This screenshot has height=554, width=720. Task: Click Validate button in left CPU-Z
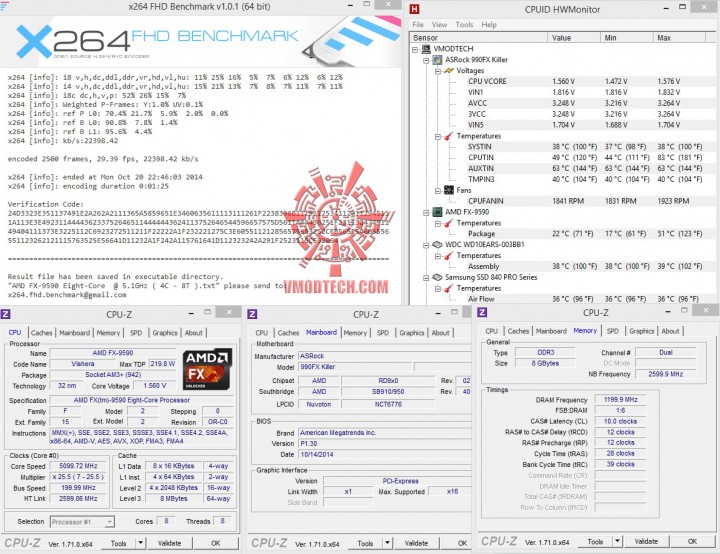pos(169,543)
